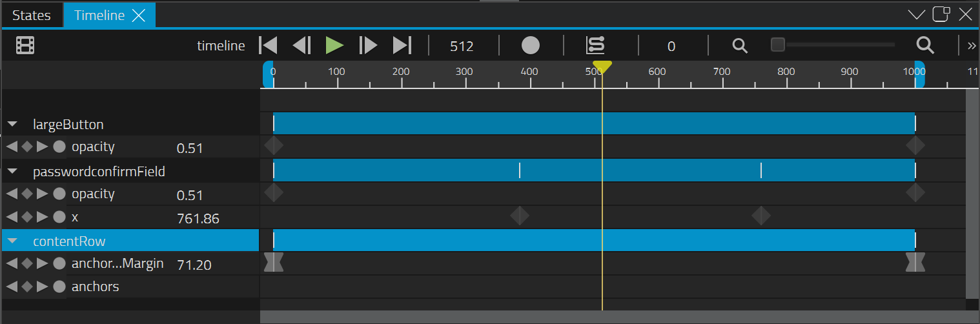Image resolution: width=980 pixels, height=324 pixels.
Task: Collapse the passwordconfirmField track
Action: (x=12, y=172)
